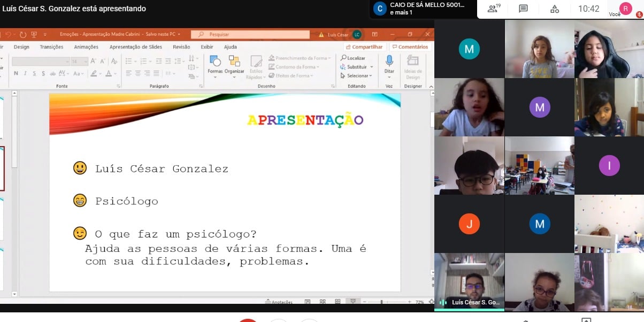Adjust the zoom slider handle
This screenshot has width=644, height=322.
[x=381, y=302]
